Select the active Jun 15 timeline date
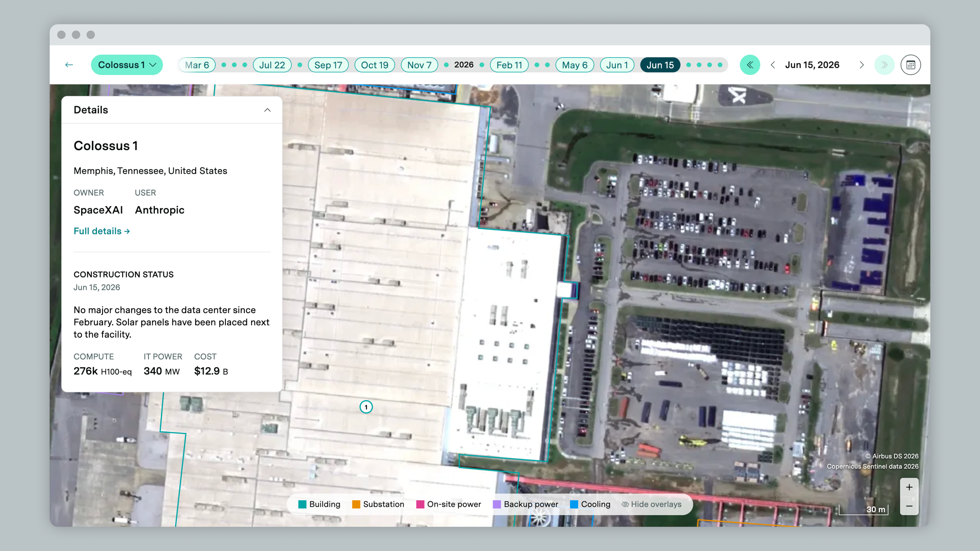 click(660, 65)
